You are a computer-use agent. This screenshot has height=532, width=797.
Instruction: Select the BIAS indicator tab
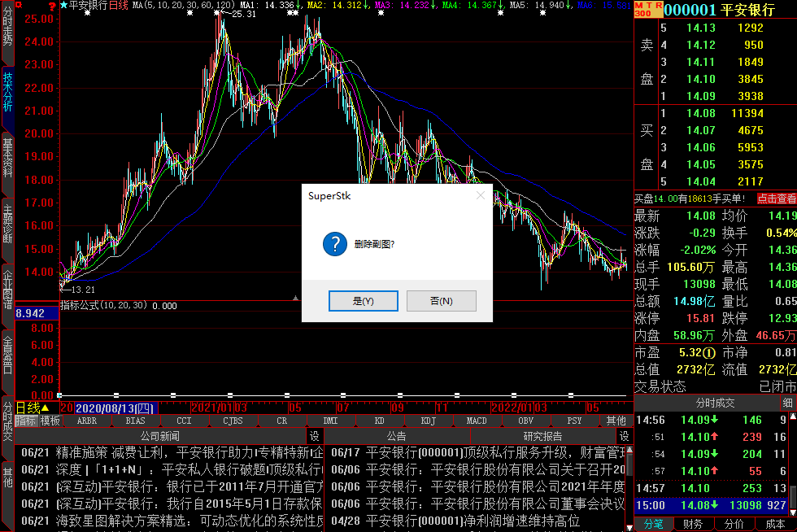136,421
